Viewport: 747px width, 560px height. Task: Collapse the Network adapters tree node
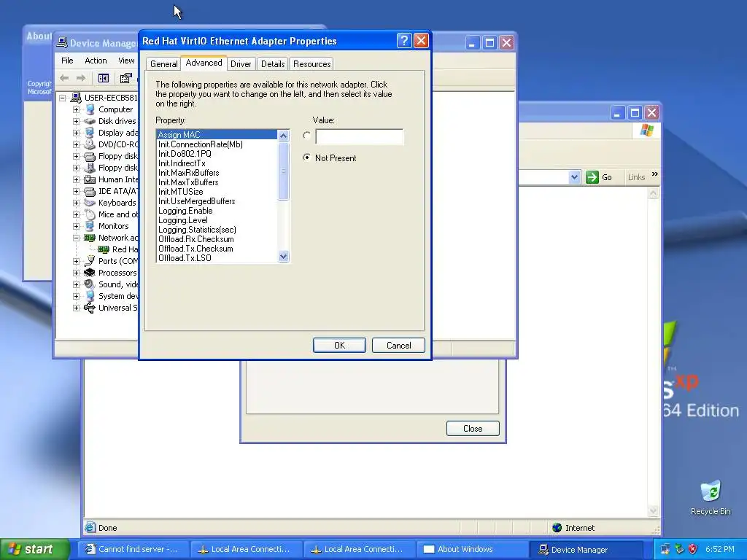[76, 238]
